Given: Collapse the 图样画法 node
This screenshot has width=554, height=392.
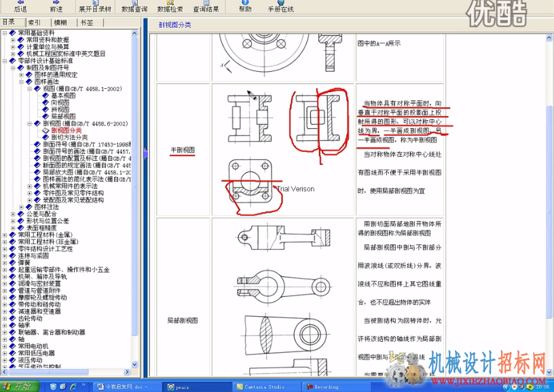Looking at the screenshot, I should point(21,82).
